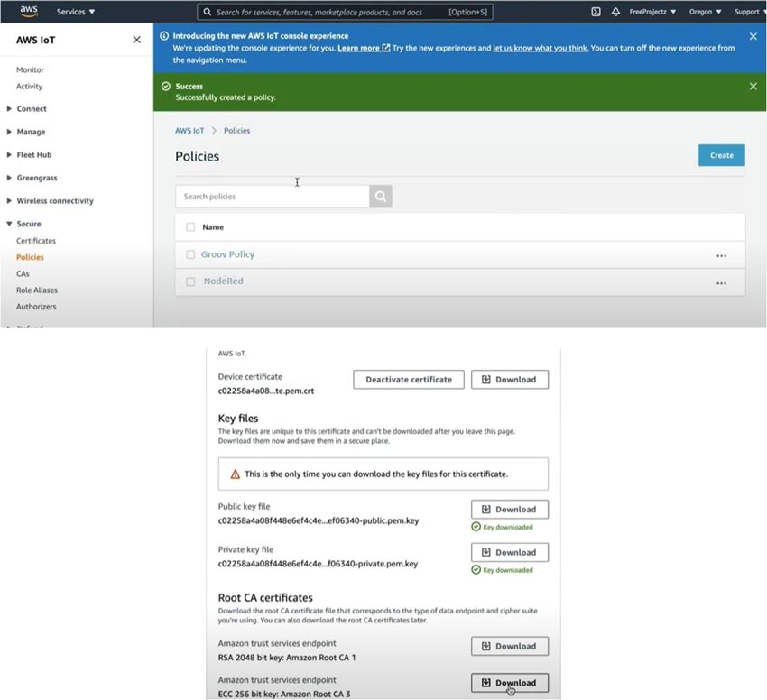The height and width of the screenshot is (700, 767).
Task: Click the magnifier icon in the policy search
Action: click(379, 196)
